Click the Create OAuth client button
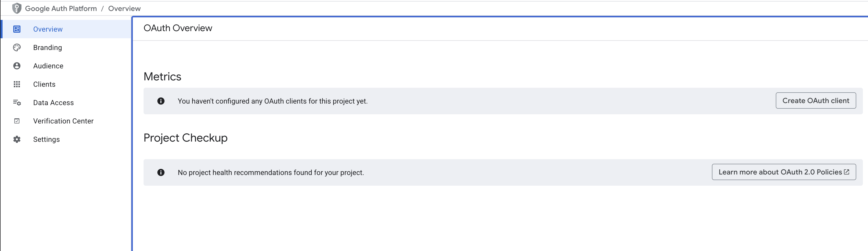 (815, 100)
